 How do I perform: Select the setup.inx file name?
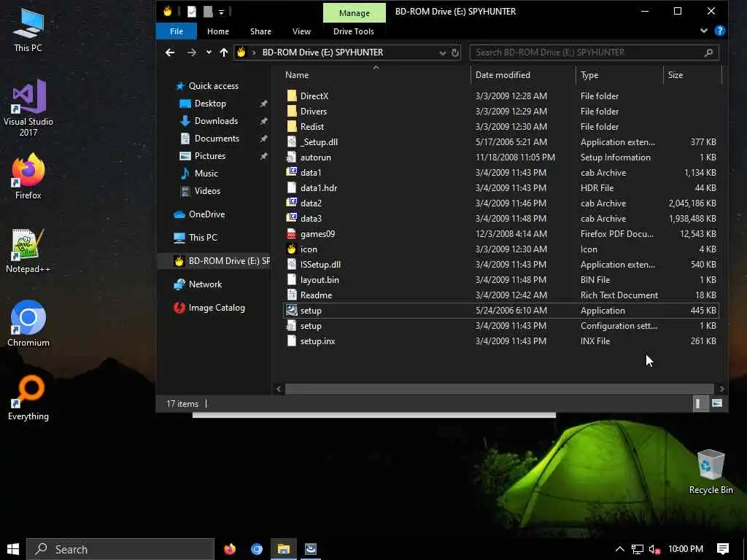[x=318, y=341]
